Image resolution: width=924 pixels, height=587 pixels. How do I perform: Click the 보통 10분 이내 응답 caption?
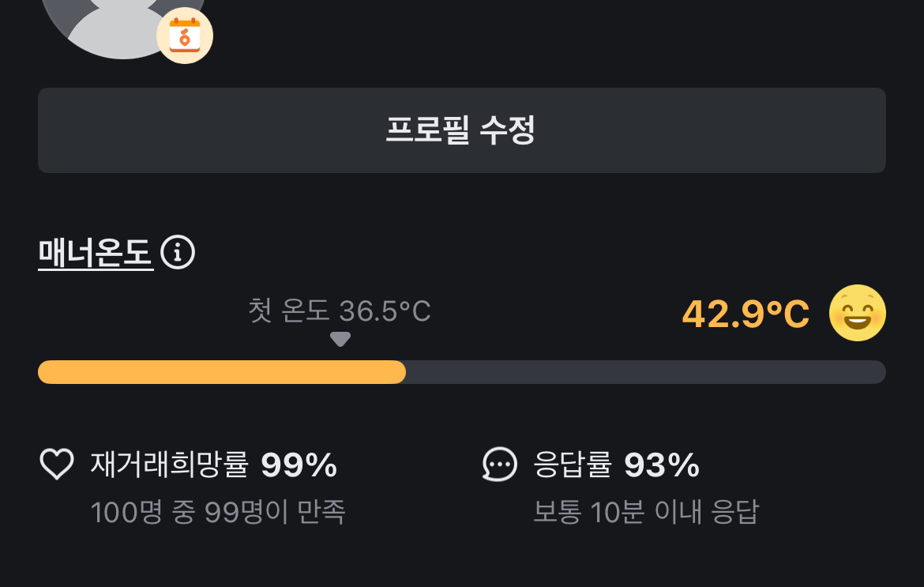pos(646,513)
